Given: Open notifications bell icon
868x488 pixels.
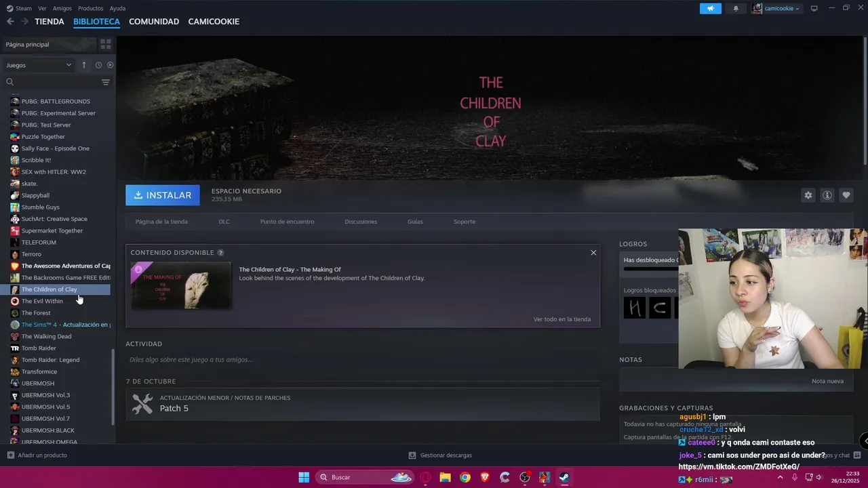Looking at the screenshot, I should [736, 8].
